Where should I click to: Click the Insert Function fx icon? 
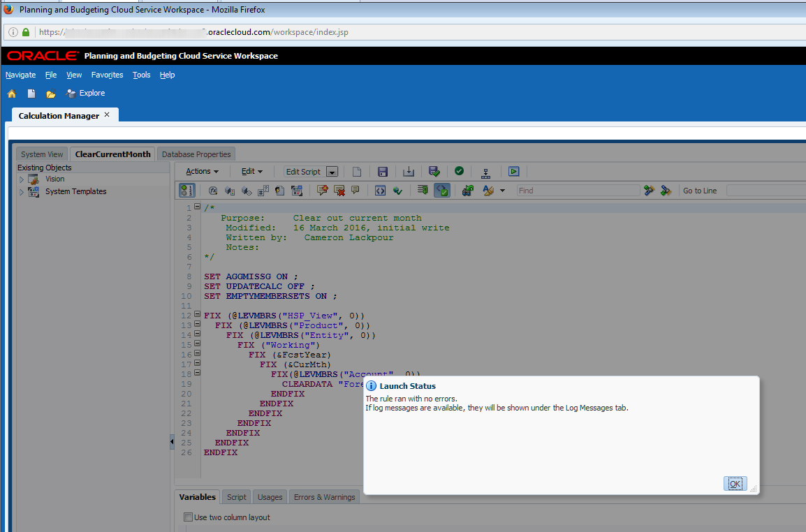pyautogui.click(x=213, y=191)
